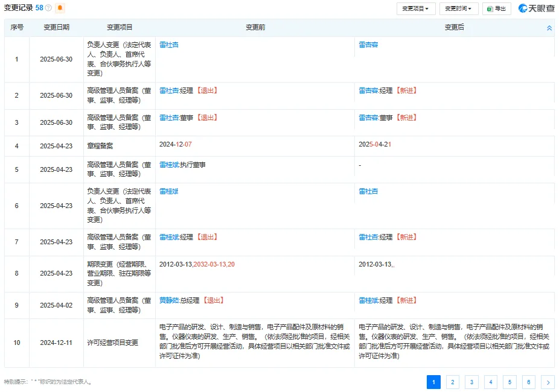
Task: Go to the next page arrow
Action: [x=548, y=382]
